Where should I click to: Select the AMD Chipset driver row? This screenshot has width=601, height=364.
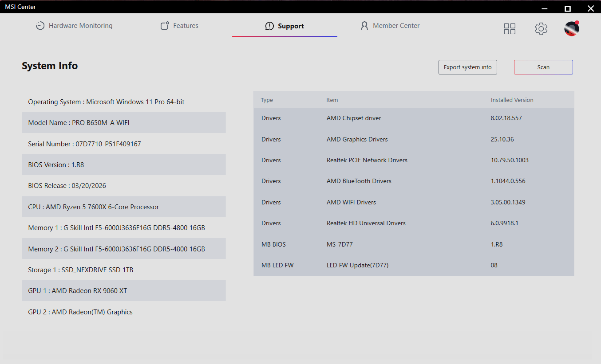[414, 118]
